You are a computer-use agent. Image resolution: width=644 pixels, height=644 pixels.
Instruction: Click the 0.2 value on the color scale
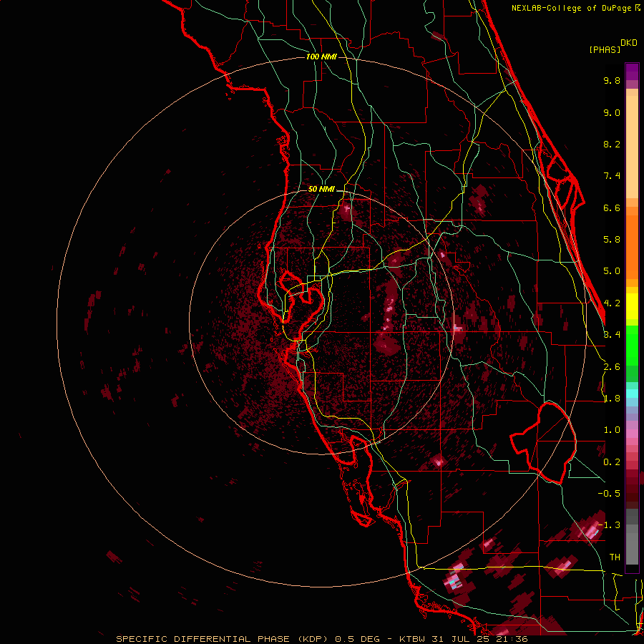tap(612, 462)
